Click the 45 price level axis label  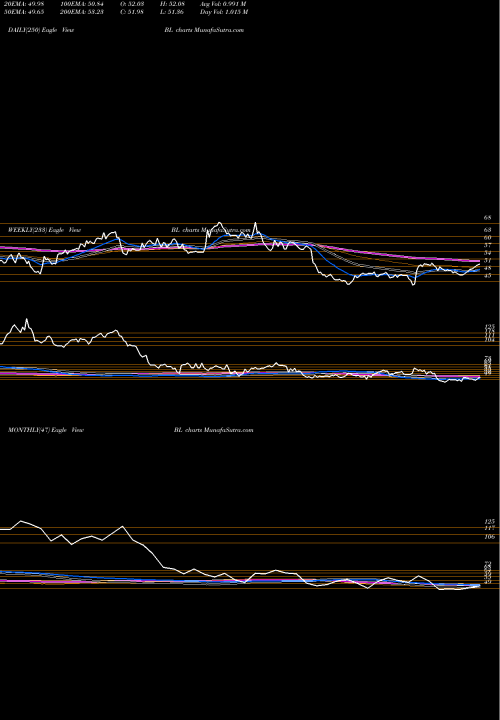coord(488,276)
